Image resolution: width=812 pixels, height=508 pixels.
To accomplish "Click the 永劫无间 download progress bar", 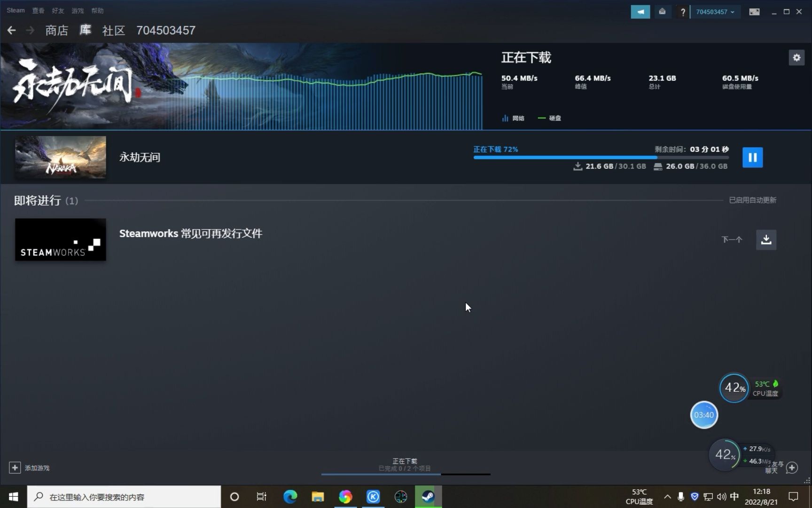I will [601, 158].
